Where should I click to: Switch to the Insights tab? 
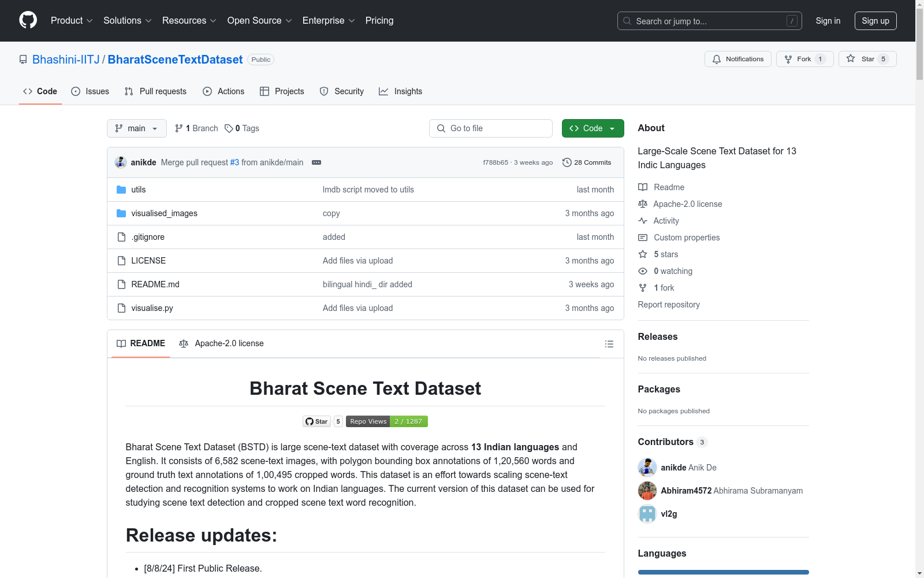tap(400, 91)
